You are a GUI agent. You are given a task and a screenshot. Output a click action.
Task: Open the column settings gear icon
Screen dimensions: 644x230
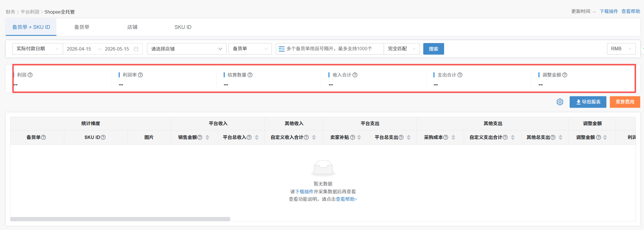coord(560,102)
